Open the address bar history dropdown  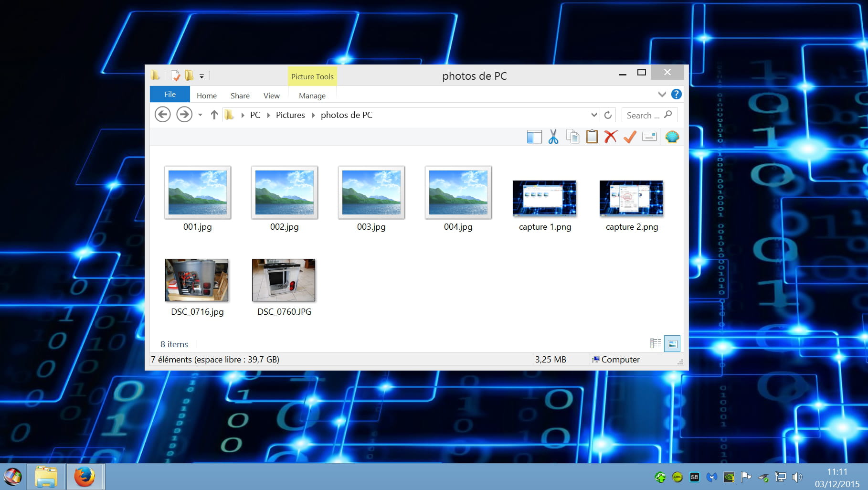pyautogui.click(x=594, y=115)
